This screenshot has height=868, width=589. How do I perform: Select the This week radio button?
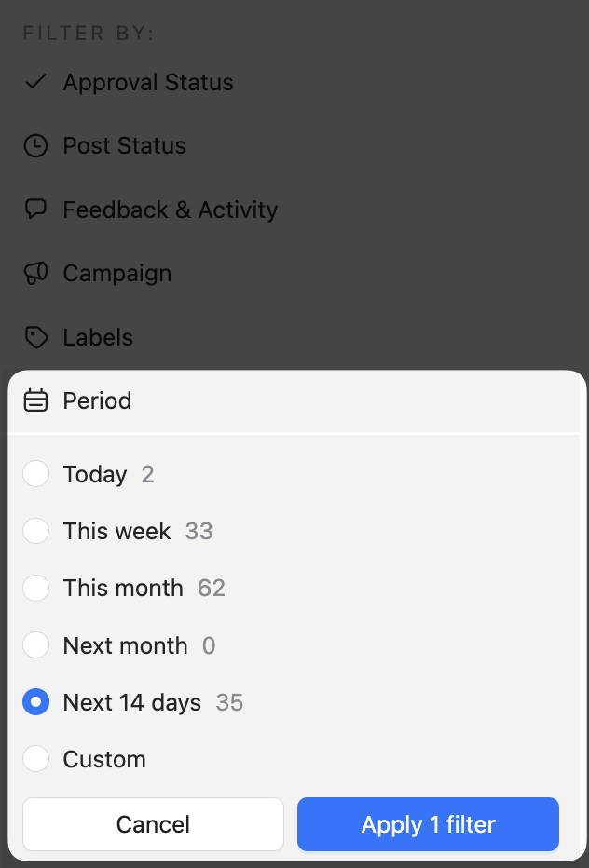35,531
